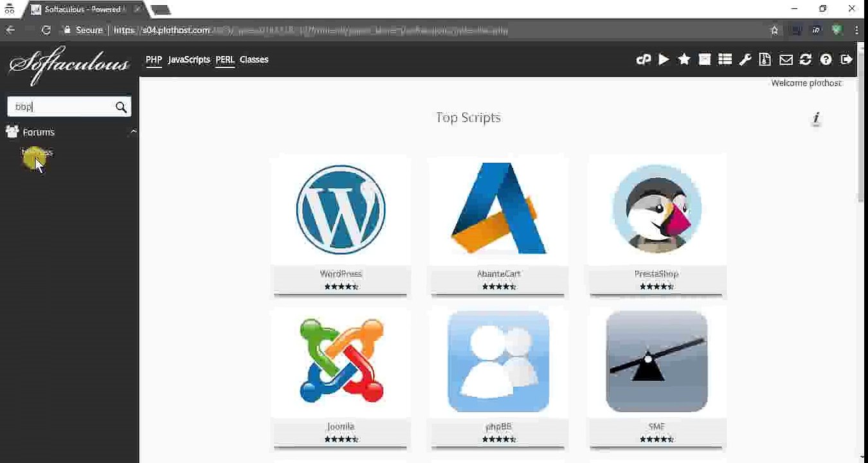Image resolution: width=868 pixels, height=463 pixels.
Task: Click the AbanteCart star rating
Action: (498, 287)
